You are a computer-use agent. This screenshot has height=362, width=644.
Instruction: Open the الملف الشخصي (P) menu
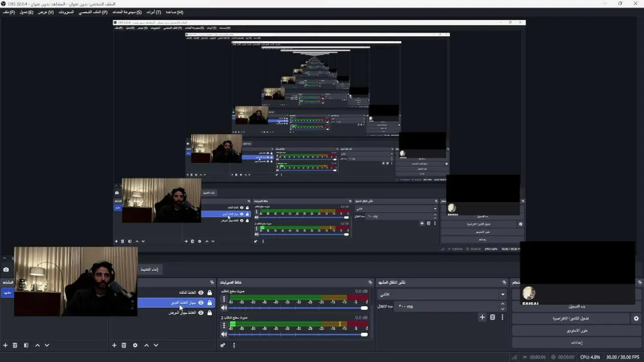click(x=93, y=12)
